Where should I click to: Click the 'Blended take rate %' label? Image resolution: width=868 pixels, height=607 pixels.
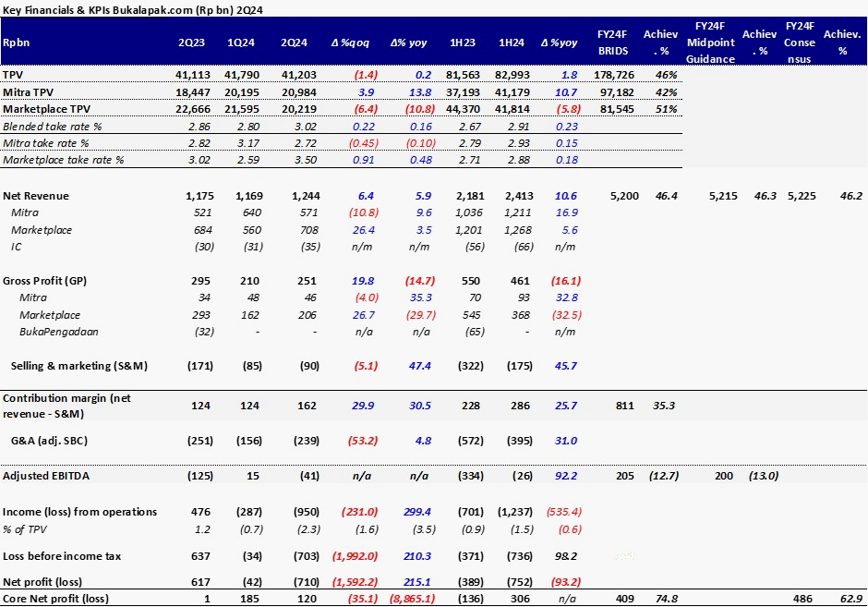tap(53, 127)
